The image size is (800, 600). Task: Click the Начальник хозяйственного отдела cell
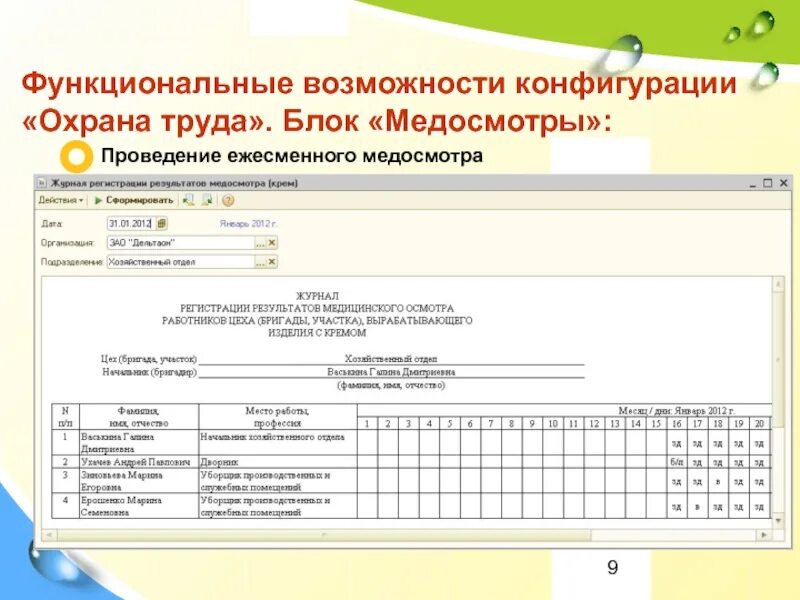click(278, 442)
